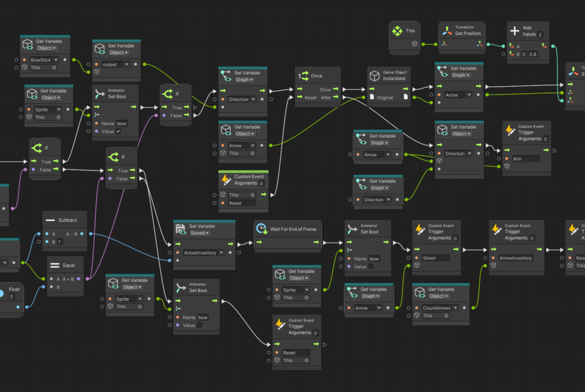585x392 pixels.
Task: Click lightning icon of Shoot trigger node
Action: tap(420, 229)
